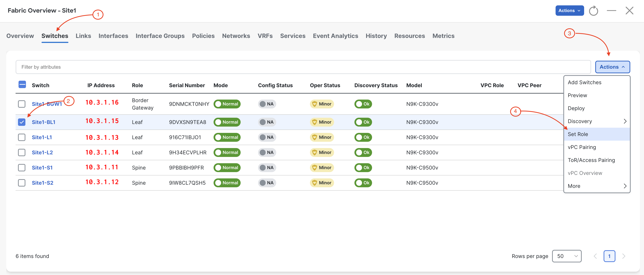Open the Site1-S2 switch link

[42, 183]
